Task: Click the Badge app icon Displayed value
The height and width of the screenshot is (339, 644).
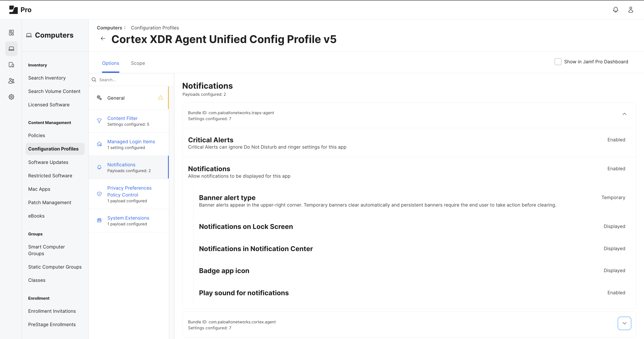Action: [x=614, y=271]
